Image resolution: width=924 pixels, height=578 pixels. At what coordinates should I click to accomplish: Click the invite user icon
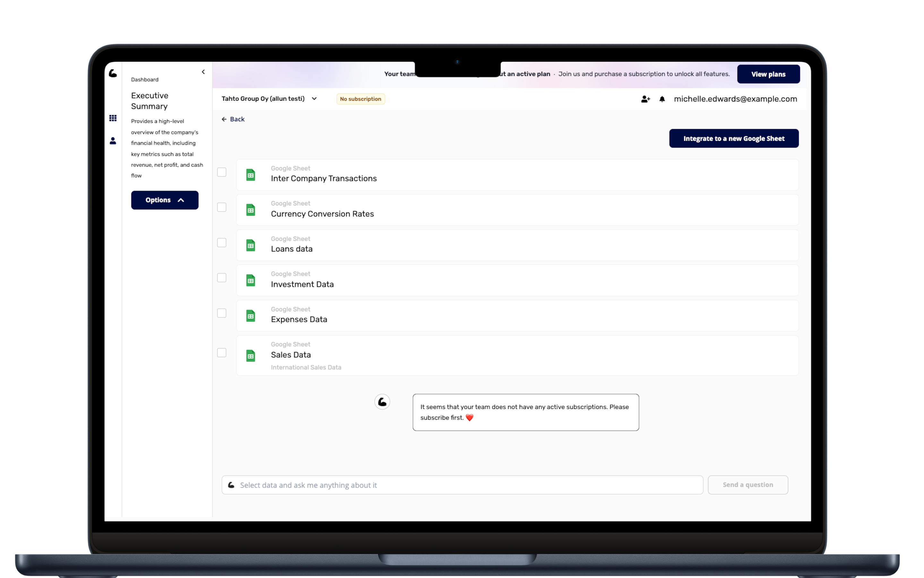646,99
